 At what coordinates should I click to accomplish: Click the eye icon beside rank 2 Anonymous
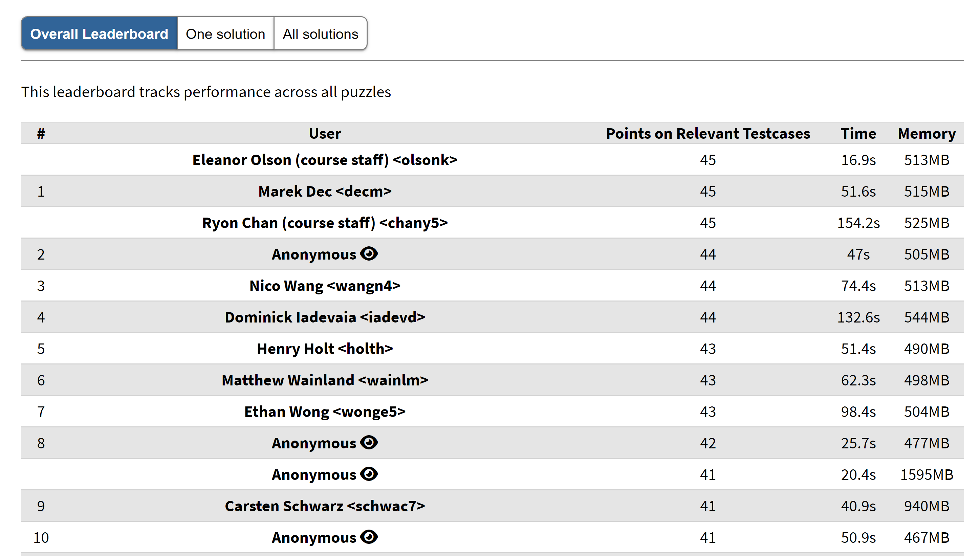[369, 253]
